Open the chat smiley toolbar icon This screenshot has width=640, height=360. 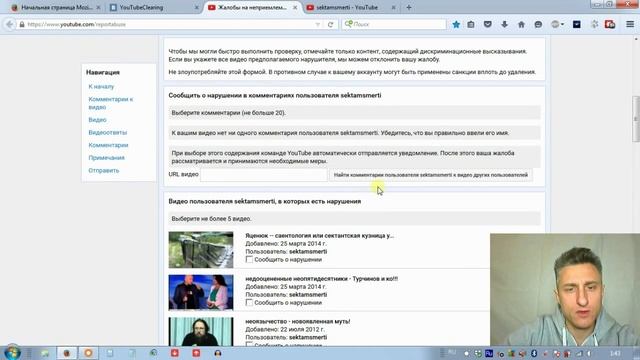(x=538, y=24)
